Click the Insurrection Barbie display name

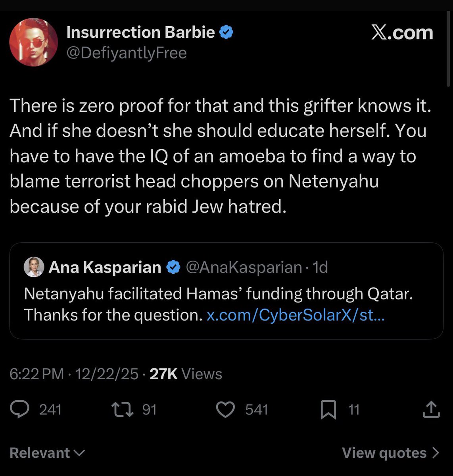(140, 33)
